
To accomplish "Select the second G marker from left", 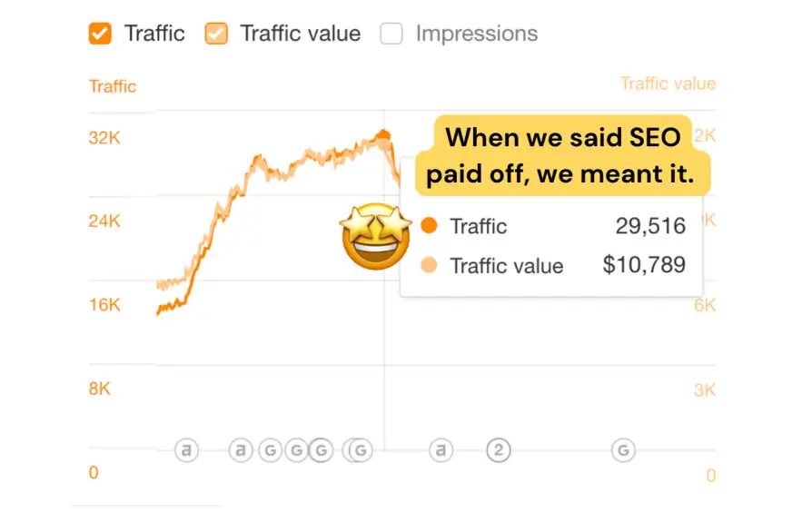I will point(296,449).
